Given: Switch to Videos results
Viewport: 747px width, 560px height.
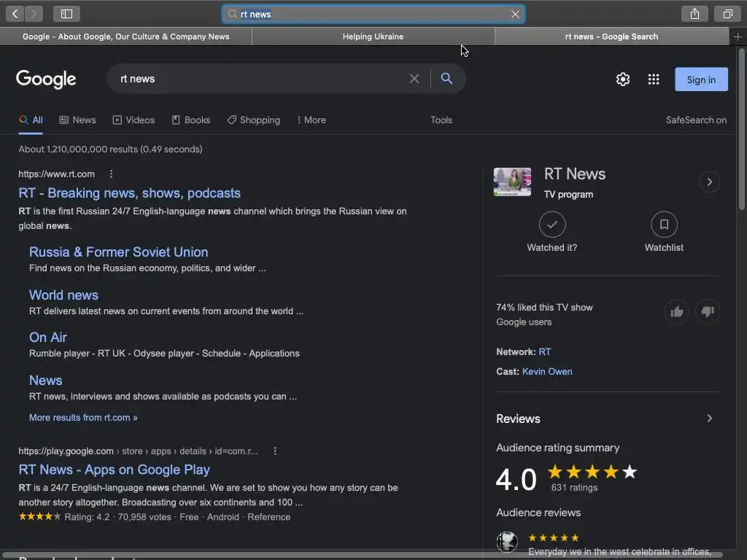Looking at the screenshot, I should tap(134, 120).
